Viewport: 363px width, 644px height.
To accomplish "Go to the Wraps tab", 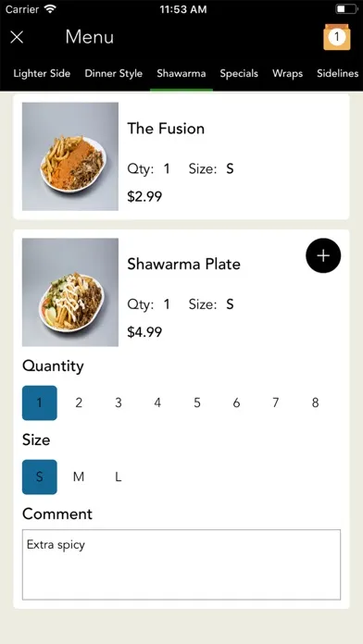I will coord(287,73).
